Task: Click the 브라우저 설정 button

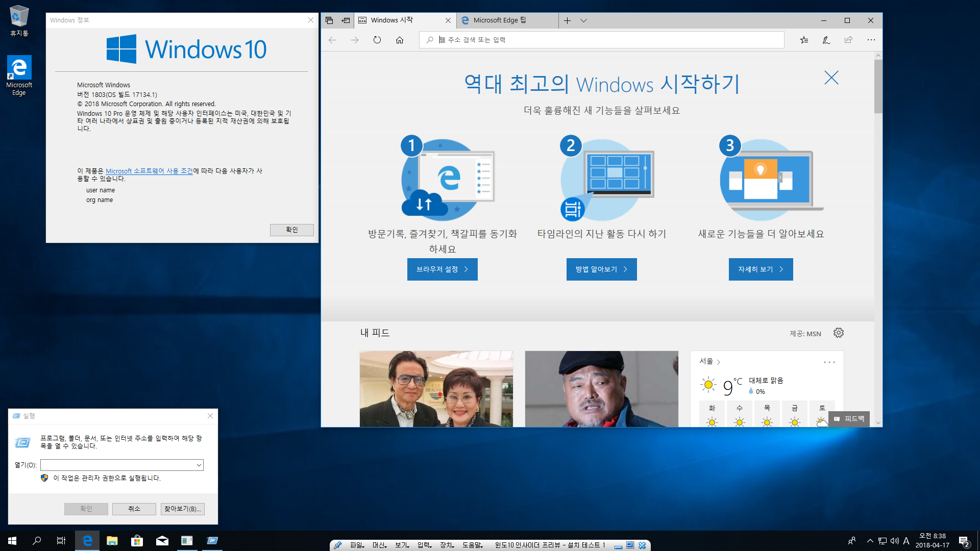Action: pos(443,269)
